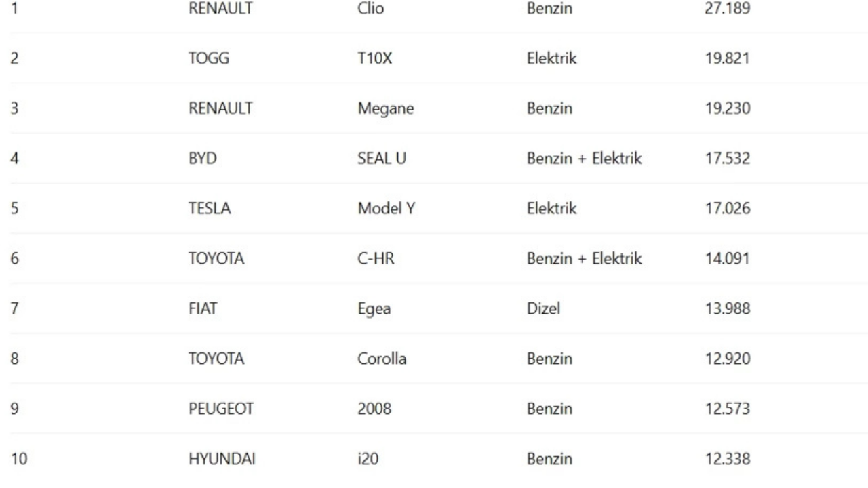Select the i20 model cell
This screenshot has width=868, height=488.
click(x=368, y=460)
